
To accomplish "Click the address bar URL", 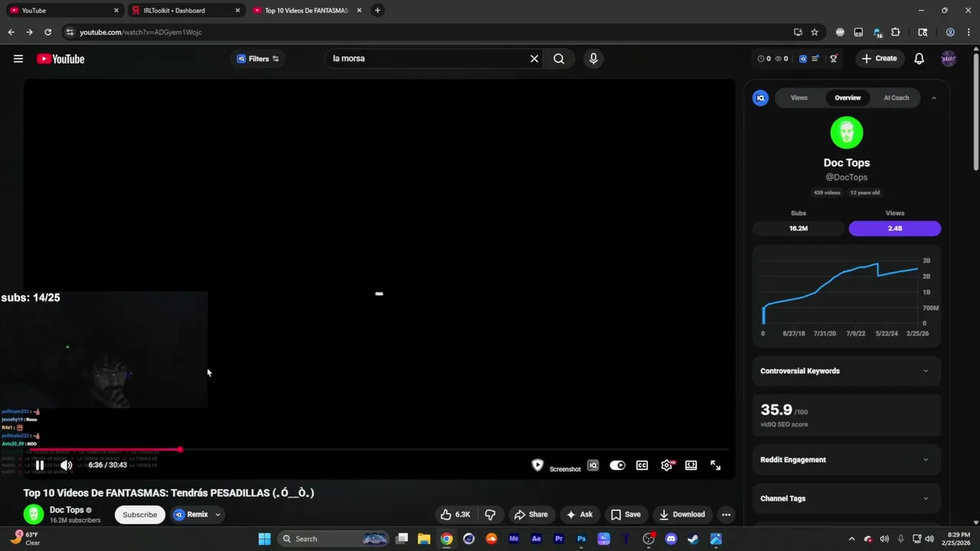I will click(141, 32).
